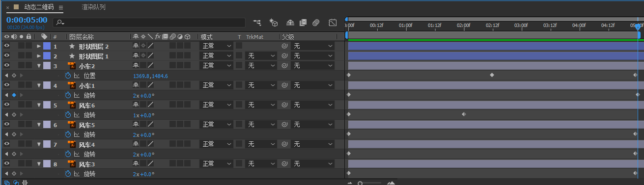644x185 pixels.
Task: Expand the 形状图层 2 layer properties
Action: tap(39, 46)
